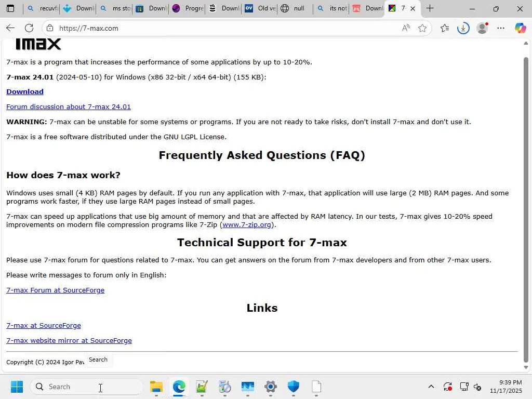Reload the 7-max page
The image size is (532, 399).
pyautogui.click(x=29, y=28)
